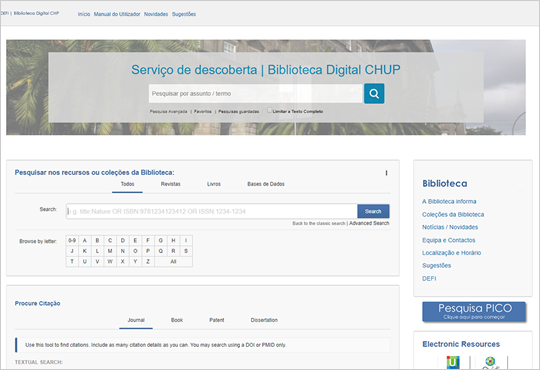This screenshot has width=540, height=370.
Task: Click Back to the classic search link
Action: 319,223
